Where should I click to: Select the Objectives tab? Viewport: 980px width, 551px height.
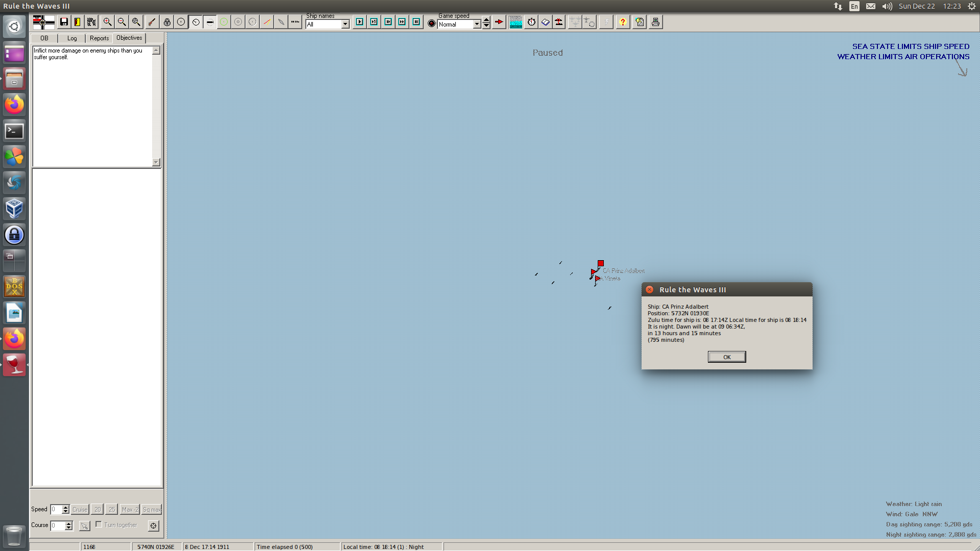(x=129, y=38)
